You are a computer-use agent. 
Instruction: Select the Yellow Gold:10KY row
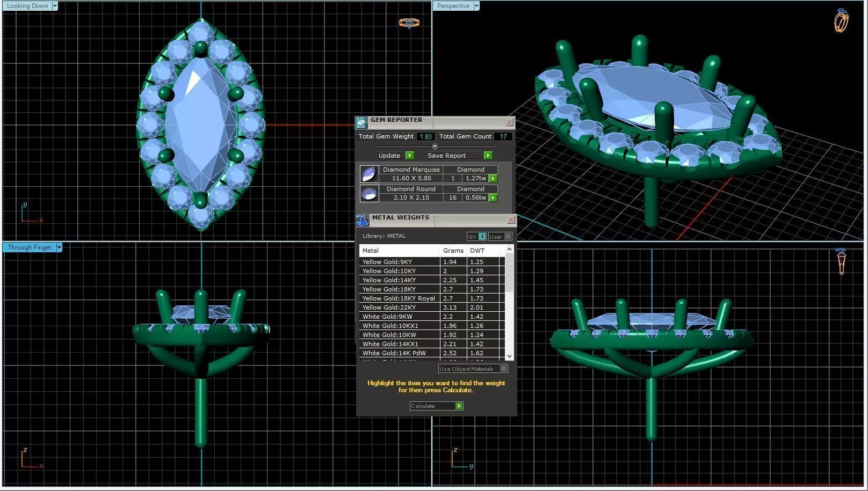point(432,271)
